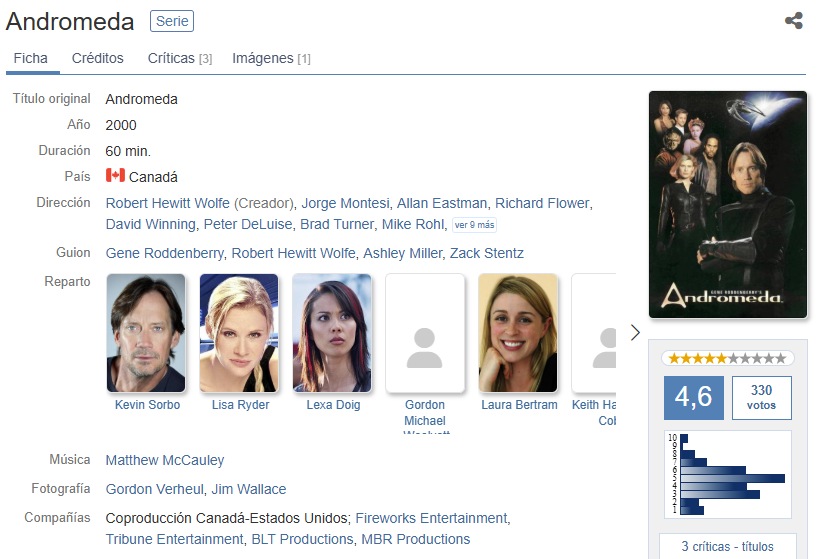Image resolution: width=817 pixels, height=559 pixels.
Task: Click the ratings histogram chart
Action: pyautogui.click(x=728, y=474)
